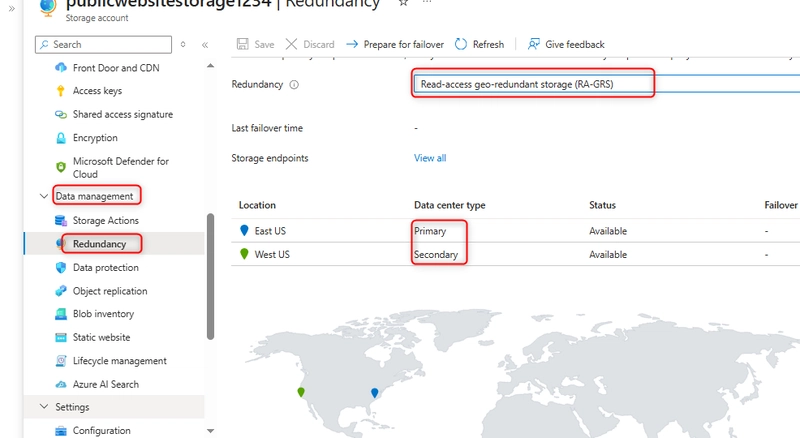The image size is (800, 438).
Task: Click the Blob inventory icon
Action: click(61, 314)
